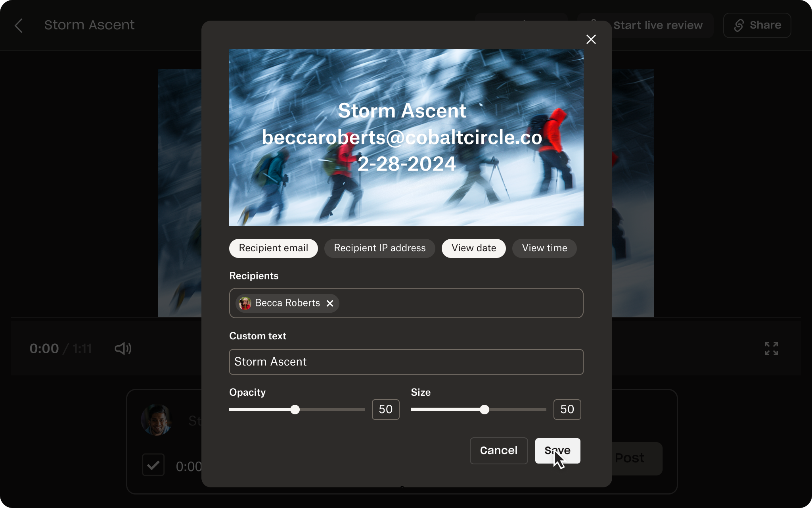The height and width of the screenshot is (508, 812).
Task: Toggle the timestamp checkbox in the comment box
Action: click(153, 465)
